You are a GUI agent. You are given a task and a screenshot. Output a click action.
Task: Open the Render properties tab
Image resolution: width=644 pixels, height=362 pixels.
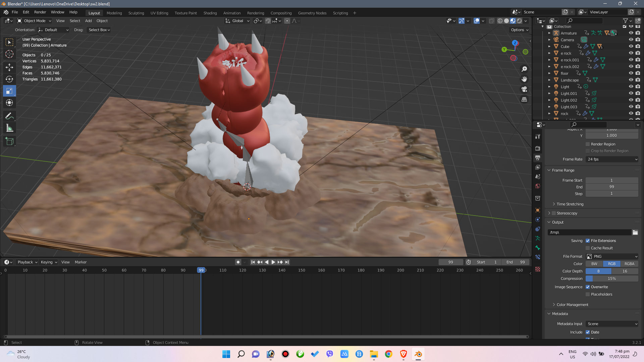point(538,148)
